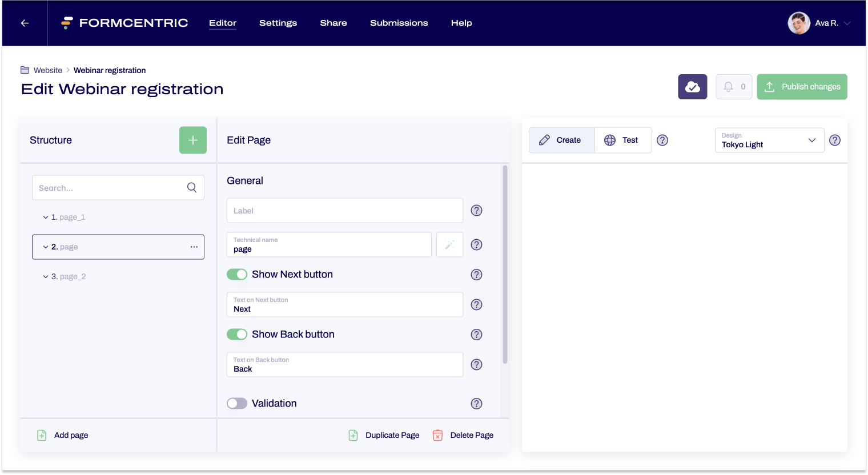Click the back arrow in the header
The width and height of the screenshot is (868, 475).
(x=25, y=23)
